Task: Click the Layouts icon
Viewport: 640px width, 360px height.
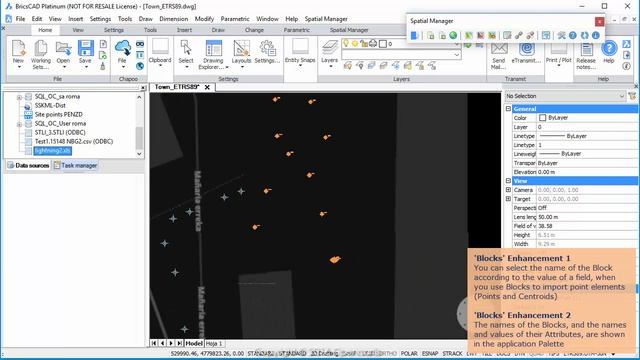Action: click(241, 49)
